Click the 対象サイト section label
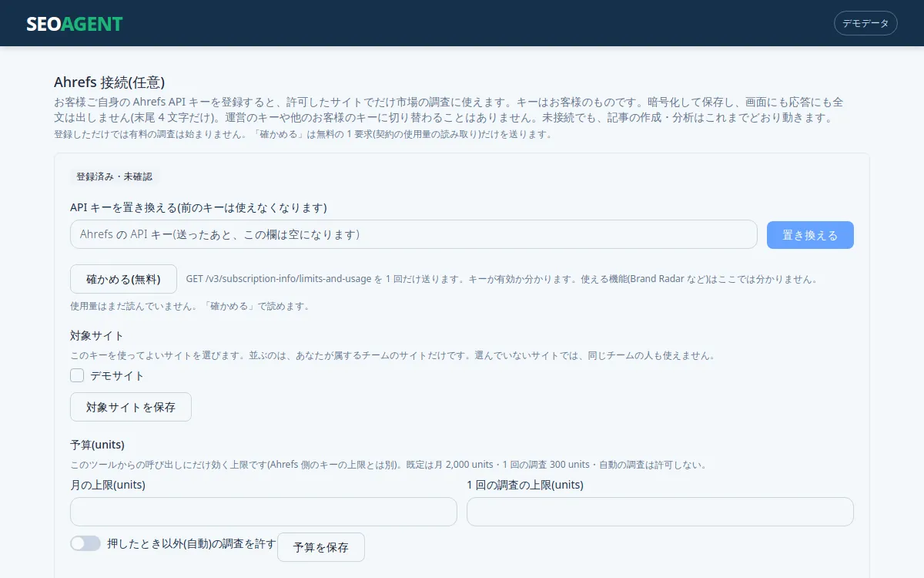This screenshot has height=578, width=924. [x=97, y=336]
